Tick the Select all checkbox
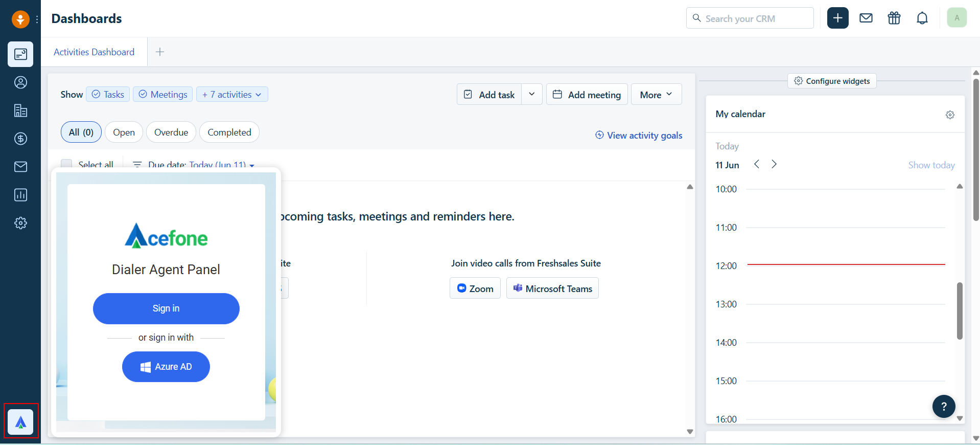Image resolution: width=980 pixels, height=445 pixels. tap(66, 164)
